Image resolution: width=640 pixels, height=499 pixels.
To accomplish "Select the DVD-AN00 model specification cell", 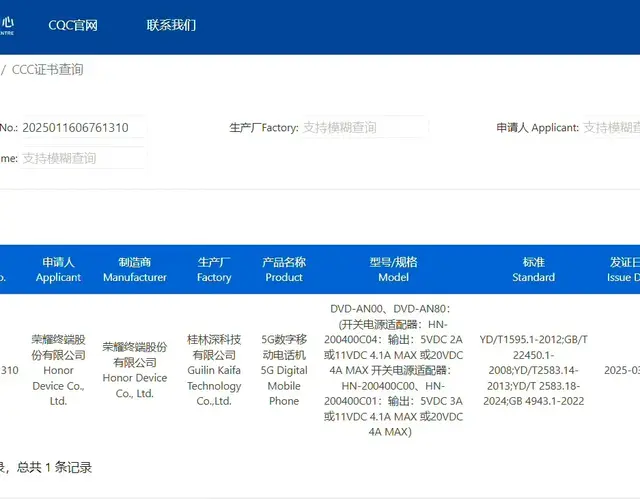I will tap(393, 370).
